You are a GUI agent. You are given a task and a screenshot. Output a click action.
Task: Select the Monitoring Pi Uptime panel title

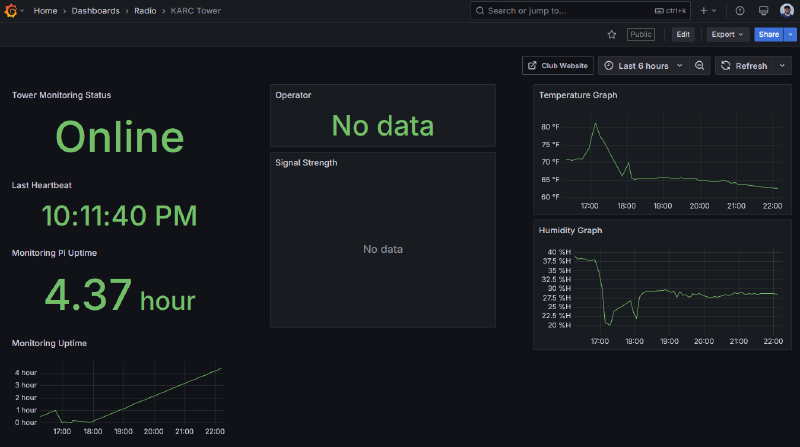coord(54,253)
